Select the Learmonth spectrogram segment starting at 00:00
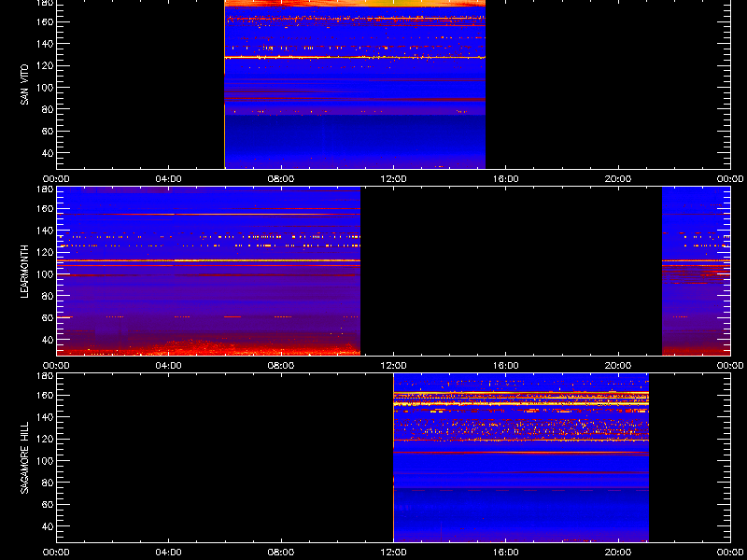The image size is (747, 560). 208,271
